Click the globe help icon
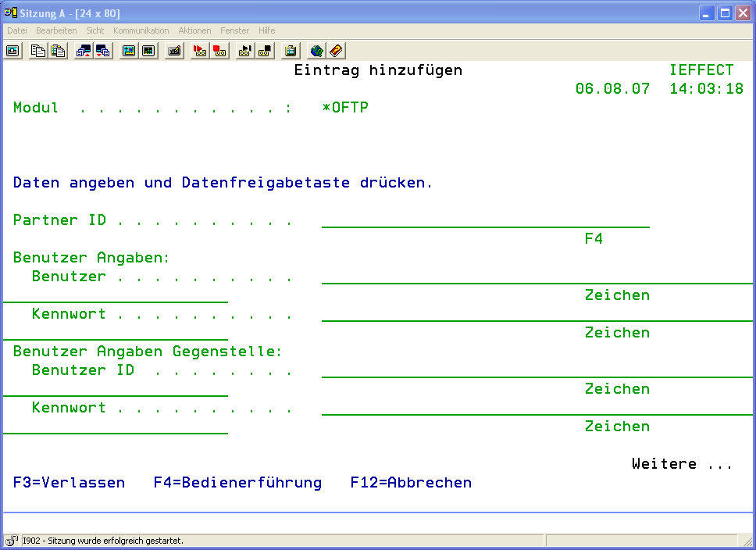756x550 pixels. [x=316, y=51]
